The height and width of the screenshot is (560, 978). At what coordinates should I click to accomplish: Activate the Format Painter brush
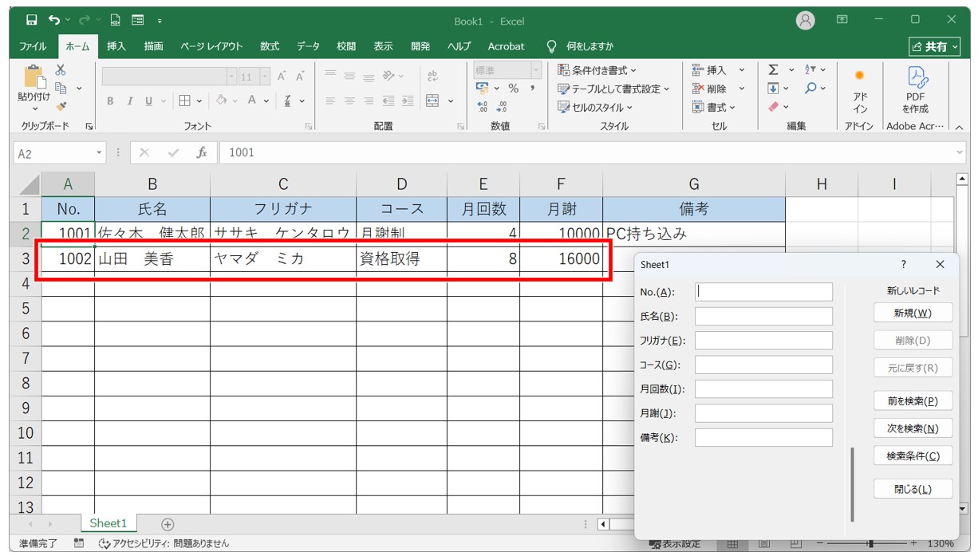[61, 106]
